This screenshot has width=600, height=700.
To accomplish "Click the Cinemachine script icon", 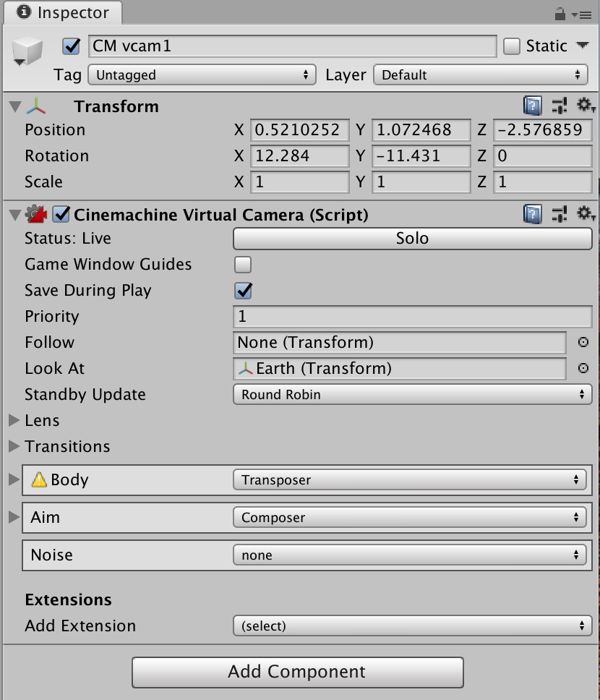I will coord(36,214).
